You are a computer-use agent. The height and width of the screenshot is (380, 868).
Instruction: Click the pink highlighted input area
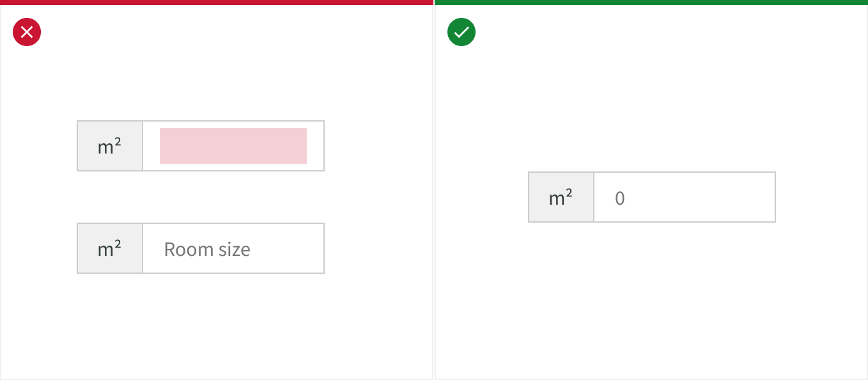click(x=233, y=146)
